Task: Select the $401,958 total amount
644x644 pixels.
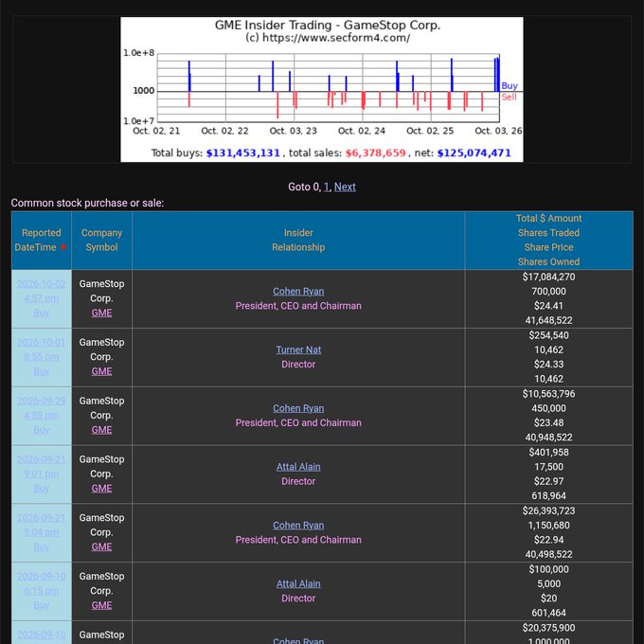Action: point(548,452)
